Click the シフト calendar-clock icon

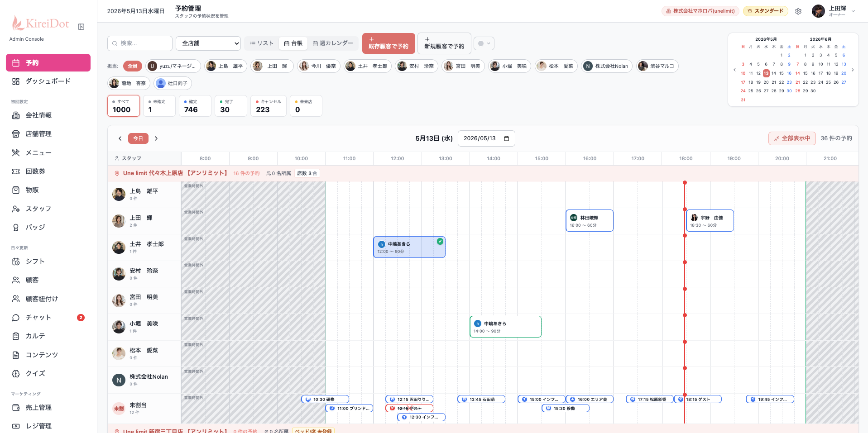point(16,262)
